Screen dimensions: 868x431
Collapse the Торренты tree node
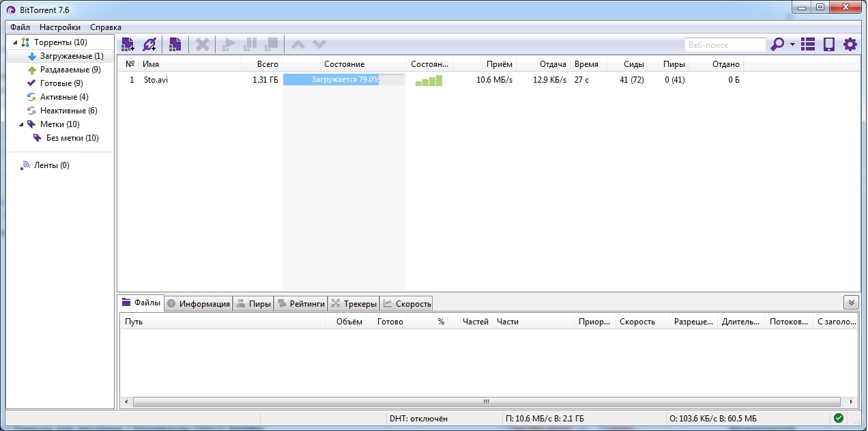point(15,42)
